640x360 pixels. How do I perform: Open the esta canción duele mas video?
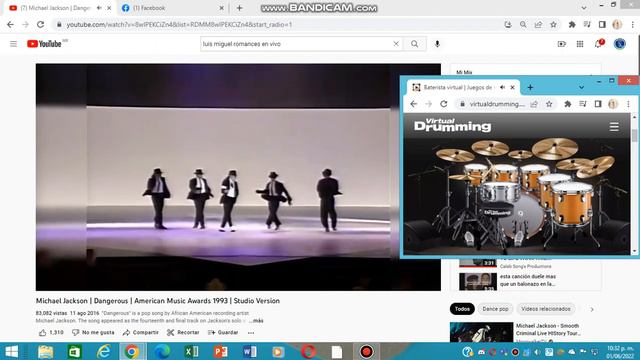point(527,280)
